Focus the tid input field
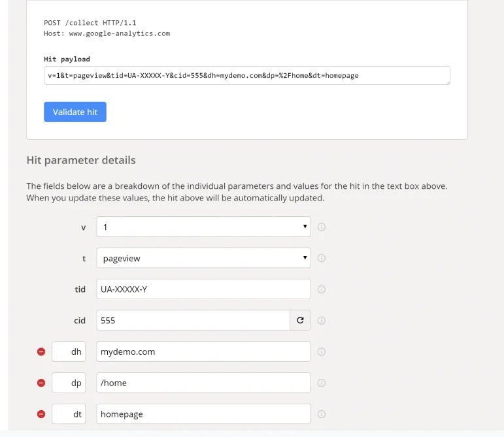The image size is (504, 437). [203, 289]
